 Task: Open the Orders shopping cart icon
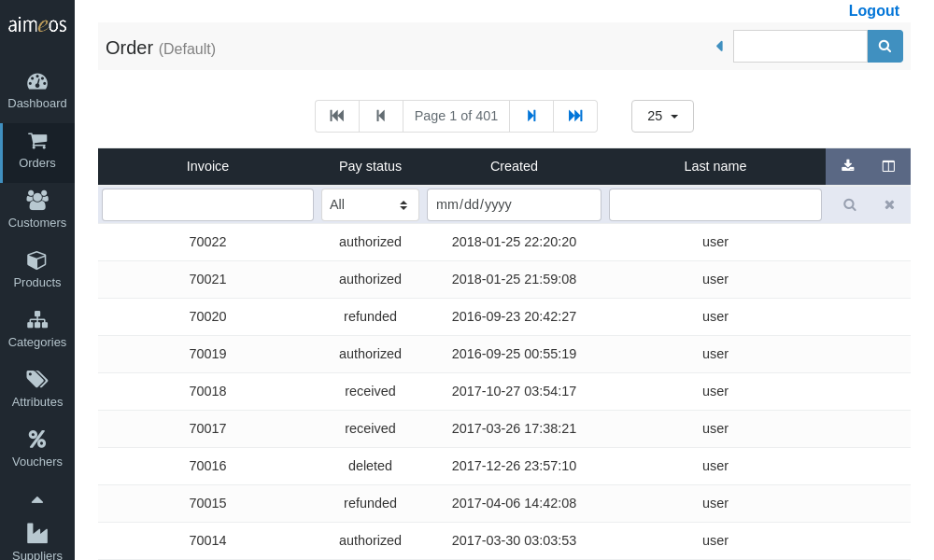tap(37, 141)
